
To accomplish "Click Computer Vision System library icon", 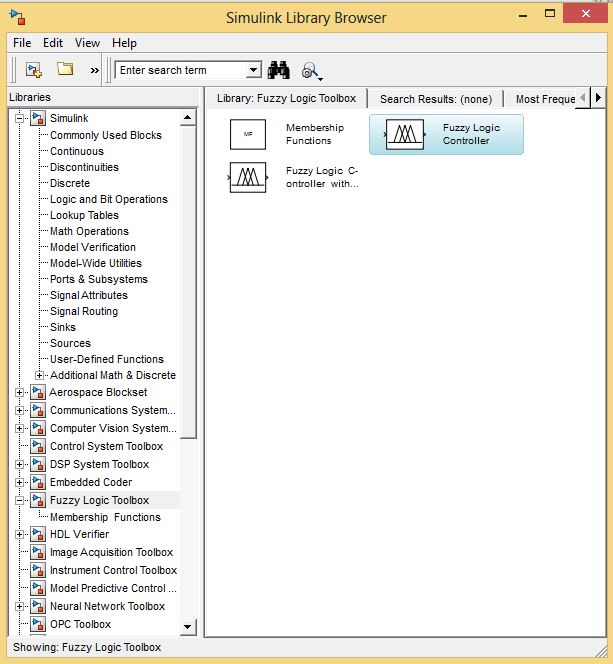I will (x=38, y=428).
